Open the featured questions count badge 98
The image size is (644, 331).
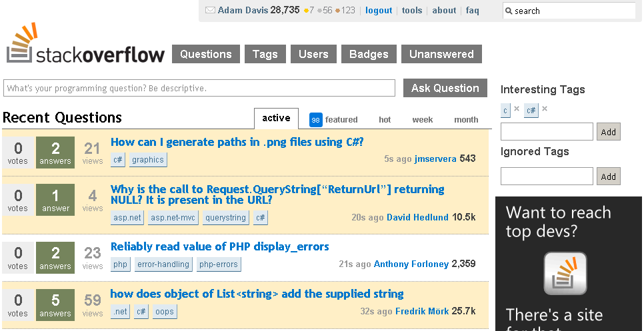point(315,120)
